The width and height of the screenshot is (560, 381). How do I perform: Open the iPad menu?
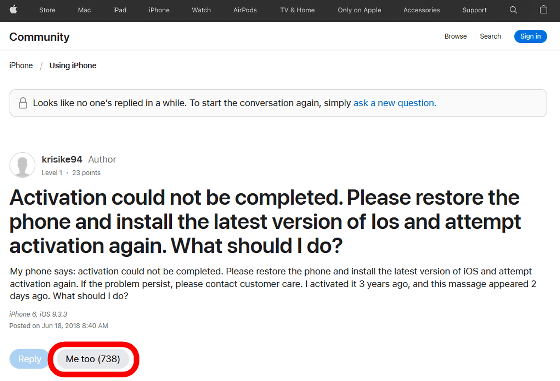(120, 10)
